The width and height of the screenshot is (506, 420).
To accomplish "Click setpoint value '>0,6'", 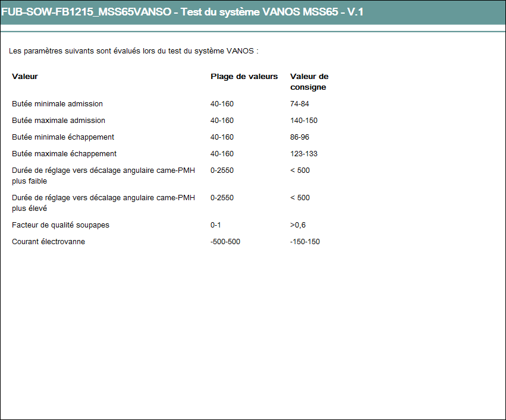I will [298, 225].
